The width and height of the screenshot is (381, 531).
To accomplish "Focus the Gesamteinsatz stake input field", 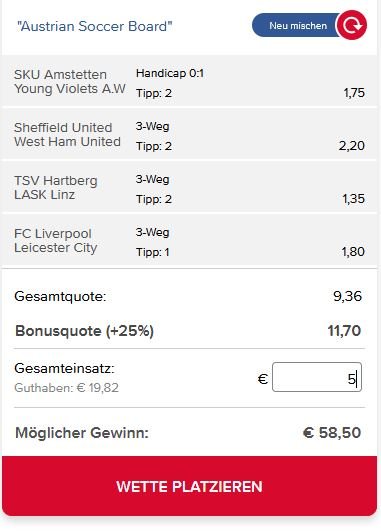I will pos(317,378).
